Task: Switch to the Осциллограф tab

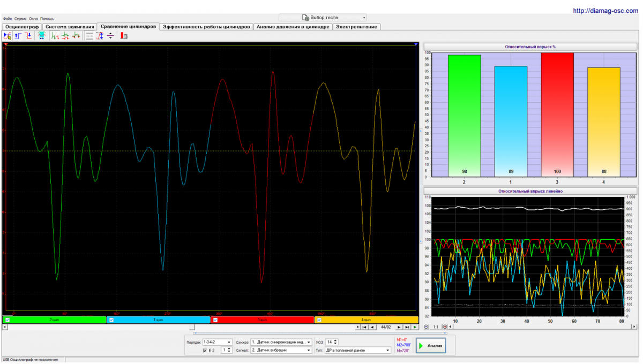Action: pyautogui.click(x=22, y=27)
